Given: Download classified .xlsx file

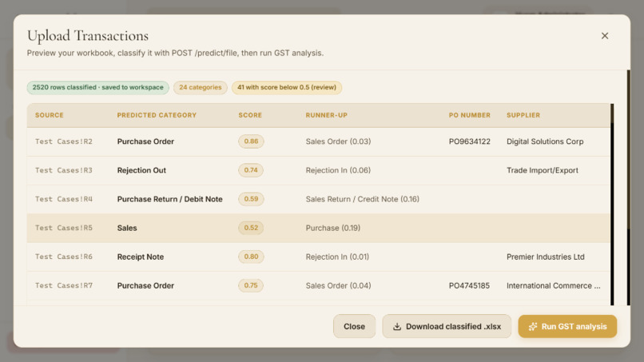Looking at the screenshot, I should pyautogui.click(x=447, y=327).
